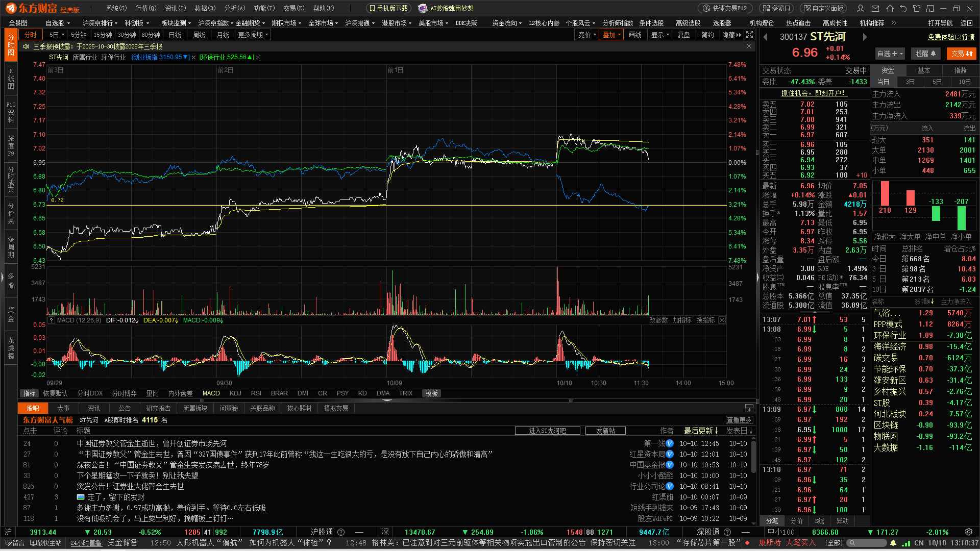
Task: Toggle the 隐藏 side panel button
Action: (x=731, y=35)
